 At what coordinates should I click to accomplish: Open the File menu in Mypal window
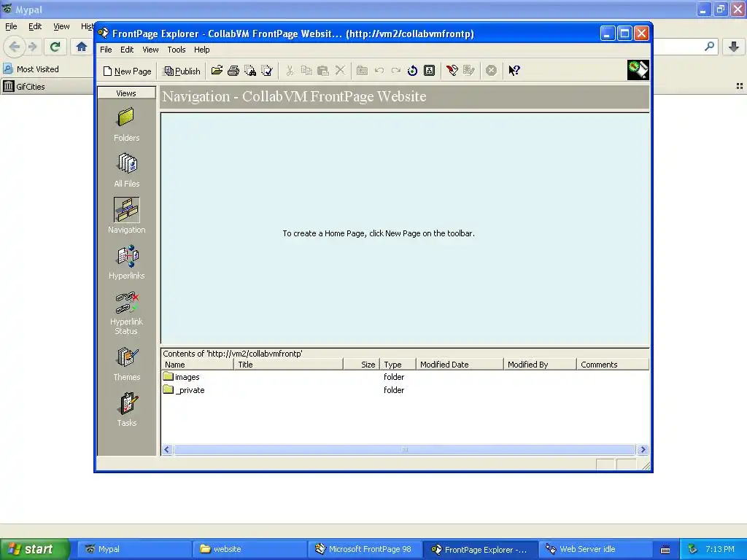(x=11, y=26)
